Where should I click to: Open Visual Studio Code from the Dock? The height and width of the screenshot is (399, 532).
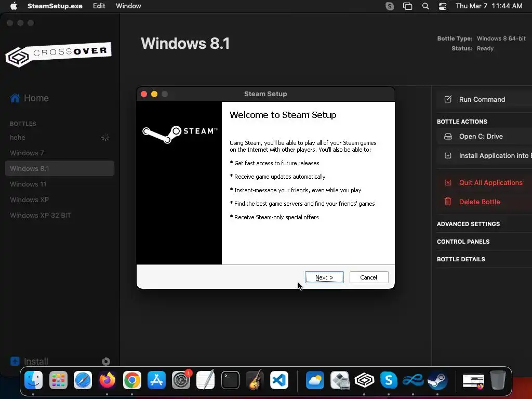[x=279, y=380]
